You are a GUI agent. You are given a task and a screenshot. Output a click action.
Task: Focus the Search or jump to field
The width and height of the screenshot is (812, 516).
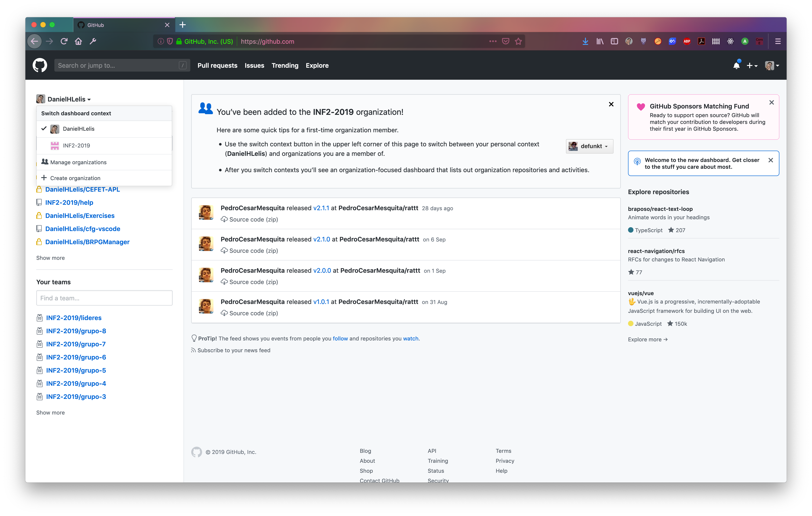(x=122, y=65)
